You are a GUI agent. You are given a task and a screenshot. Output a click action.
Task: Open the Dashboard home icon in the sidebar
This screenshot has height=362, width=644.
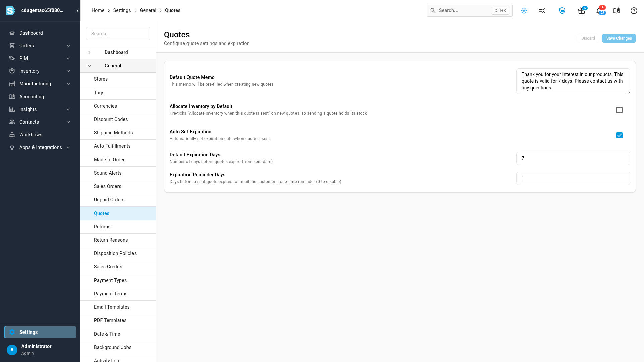[12, 33]
